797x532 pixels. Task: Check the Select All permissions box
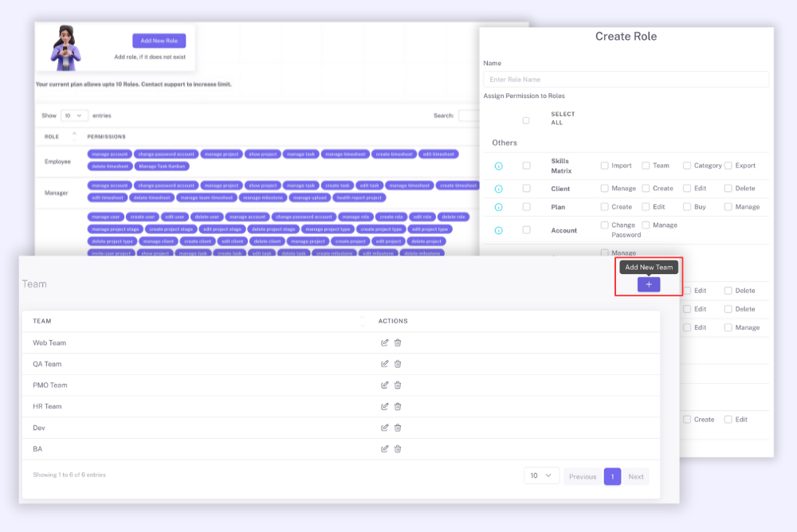526,120
